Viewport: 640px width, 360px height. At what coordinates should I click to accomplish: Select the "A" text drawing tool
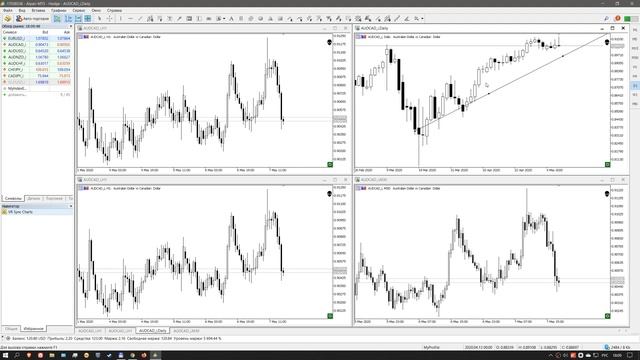click(x=231, y=19)
